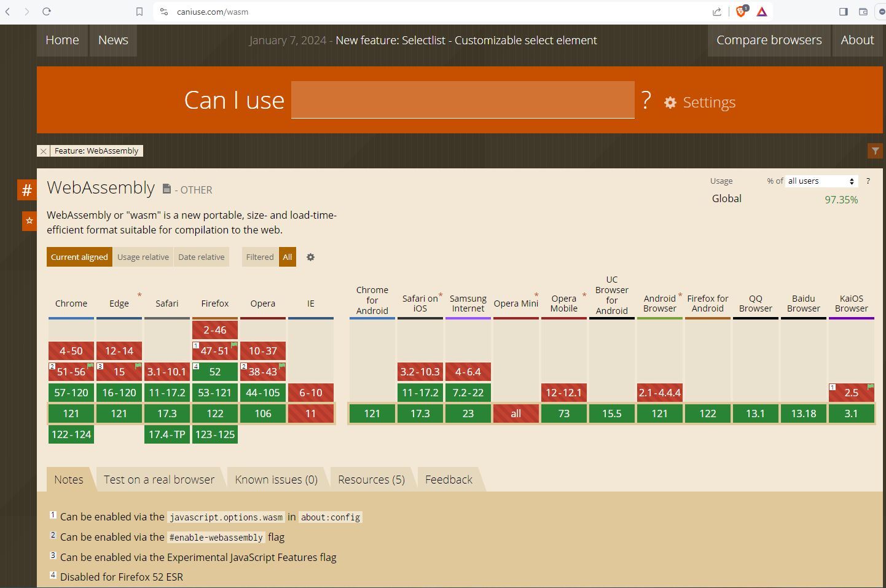
Task: Open site info icon beside the URL
Action: pos(163,12)
